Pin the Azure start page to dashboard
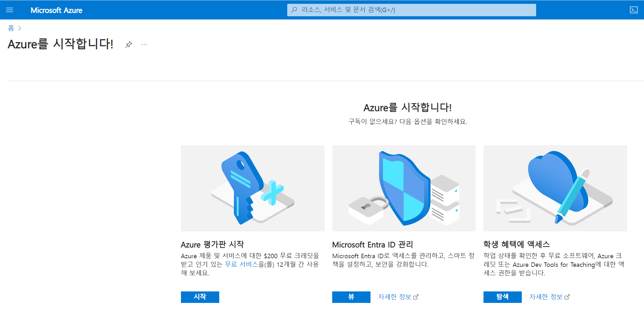Screen dimensions: 644x316 click(x=129, y=44)
